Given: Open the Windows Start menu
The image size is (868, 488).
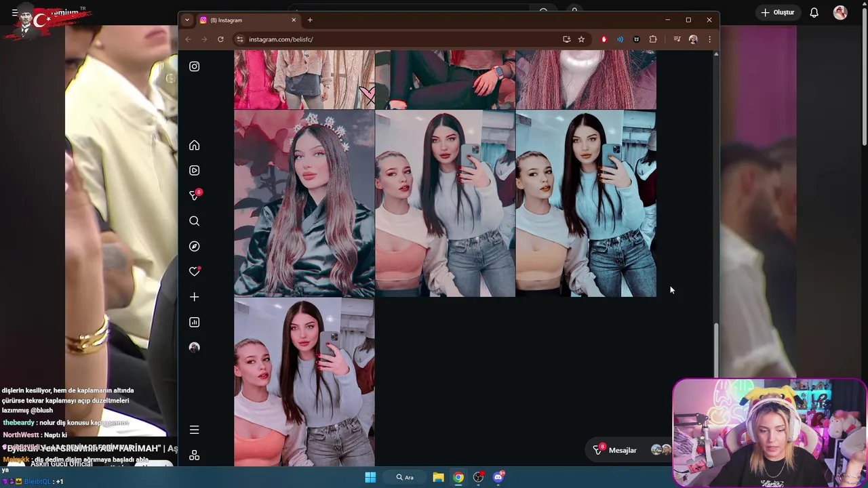Looking at the screenshot, I should click(370, 477).
